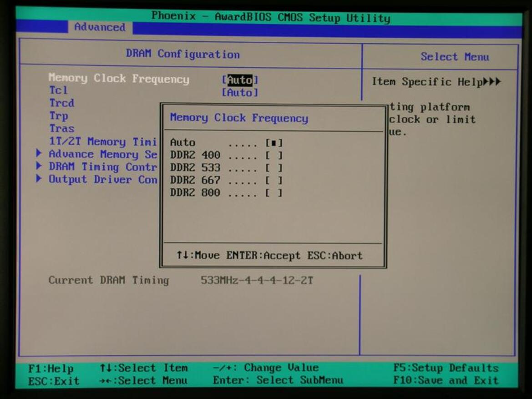Click the ESC:Exit hint
532x399 pixels.
[x=54, y=381]
